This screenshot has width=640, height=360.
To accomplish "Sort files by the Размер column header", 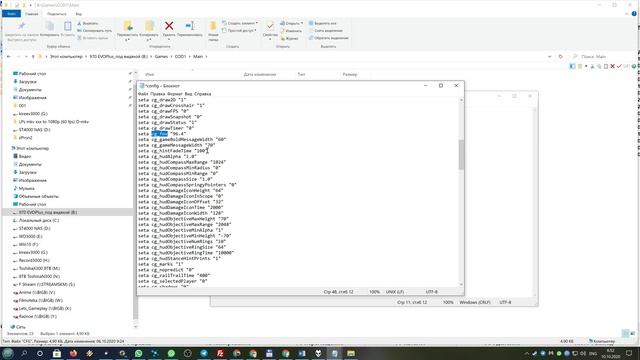I will [350, 74].
